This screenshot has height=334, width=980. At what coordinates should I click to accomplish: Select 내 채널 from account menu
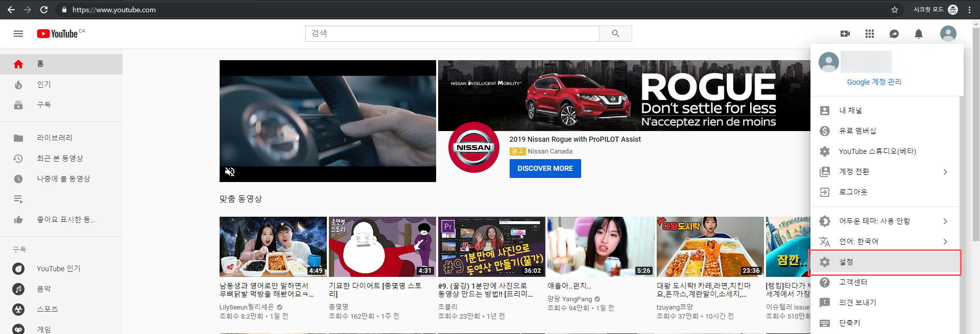tap(885, 111)
